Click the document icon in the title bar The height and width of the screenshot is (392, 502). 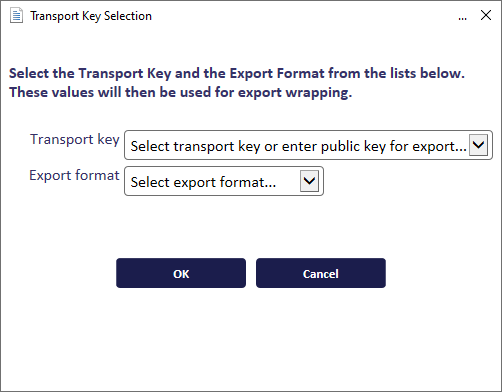[16, 16]
